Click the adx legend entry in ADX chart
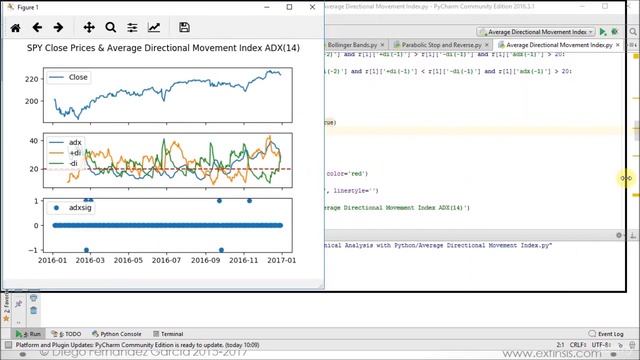This screenshot has width=640, height=360. (66, 142)
